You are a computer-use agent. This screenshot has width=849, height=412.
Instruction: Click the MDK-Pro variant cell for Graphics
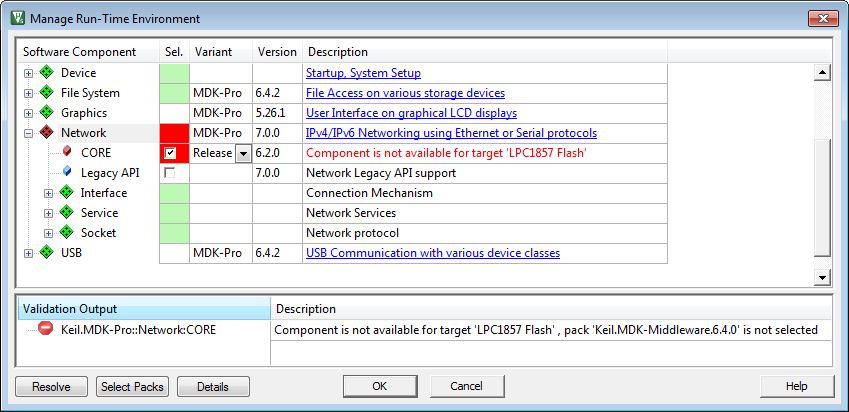coord(221,113)
